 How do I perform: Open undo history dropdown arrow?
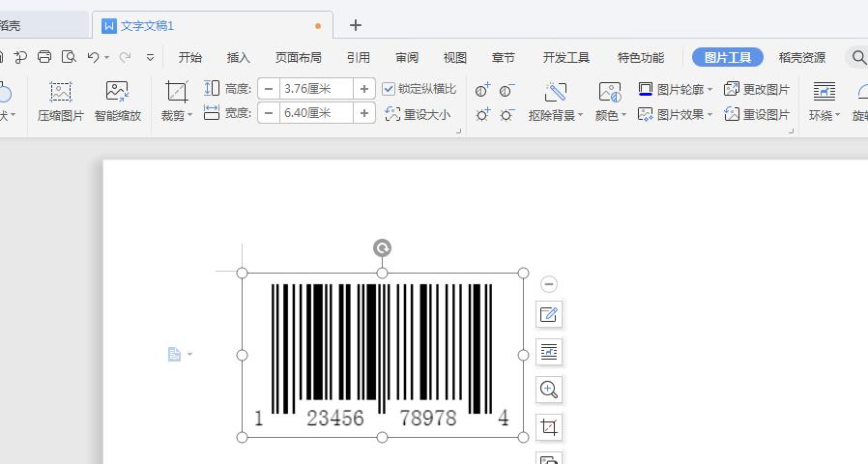pyautogui.click(x=107, y=57)
